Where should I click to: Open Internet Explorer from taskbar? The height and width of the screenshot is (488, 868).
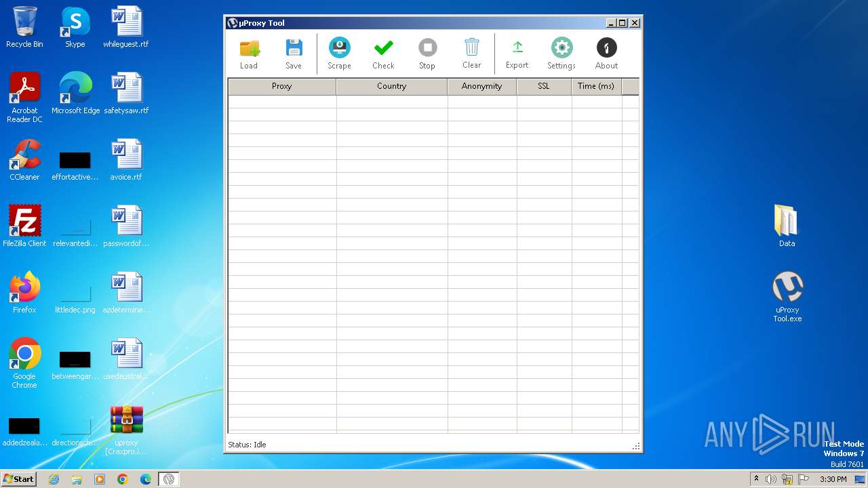click(54, 479)
